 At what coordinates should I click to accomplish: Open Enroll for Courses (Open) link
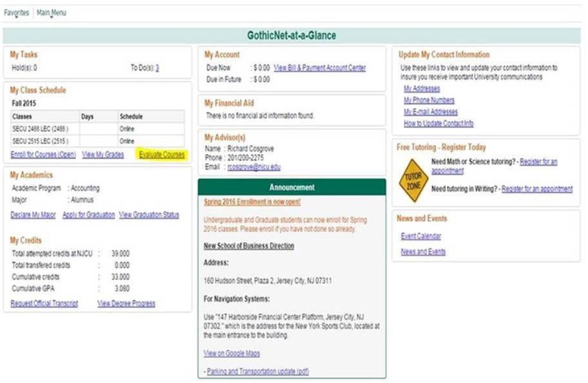coord(43,155)
